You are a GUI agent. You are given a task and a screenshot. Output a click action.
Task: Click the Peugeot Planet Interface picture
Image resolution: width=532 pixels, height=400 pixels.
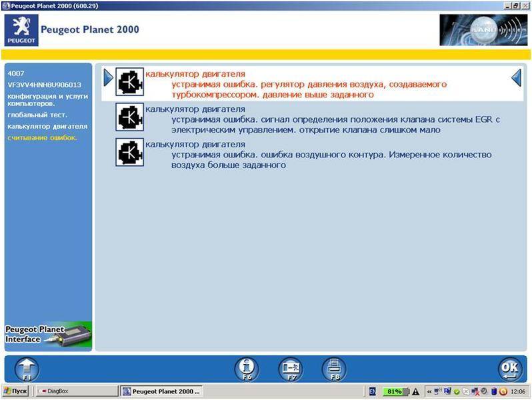pos(47,334)
